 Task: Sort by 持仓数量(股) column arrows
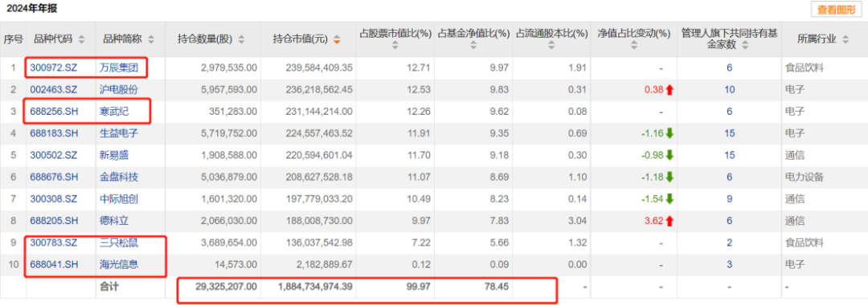coord(241,39)
